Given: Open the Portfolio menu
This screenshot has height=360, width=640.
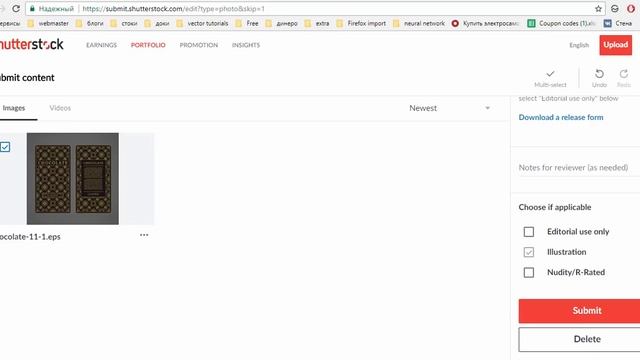Looking at the screenshot, I should [x=148, y=45].
